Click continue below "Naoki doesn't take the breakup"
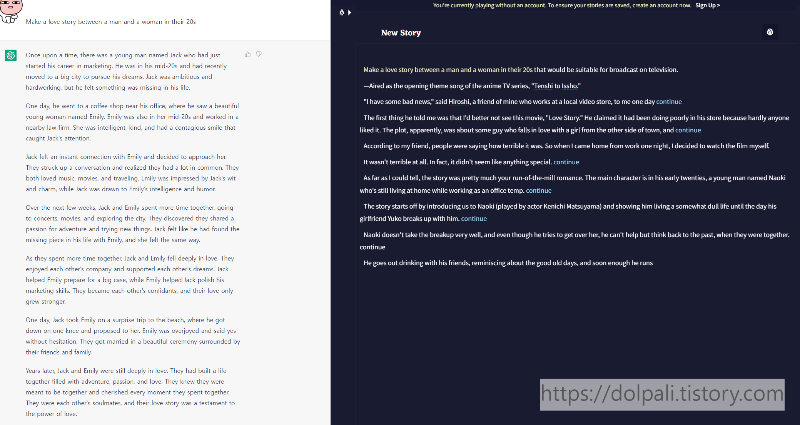 (x=372, y=247)
